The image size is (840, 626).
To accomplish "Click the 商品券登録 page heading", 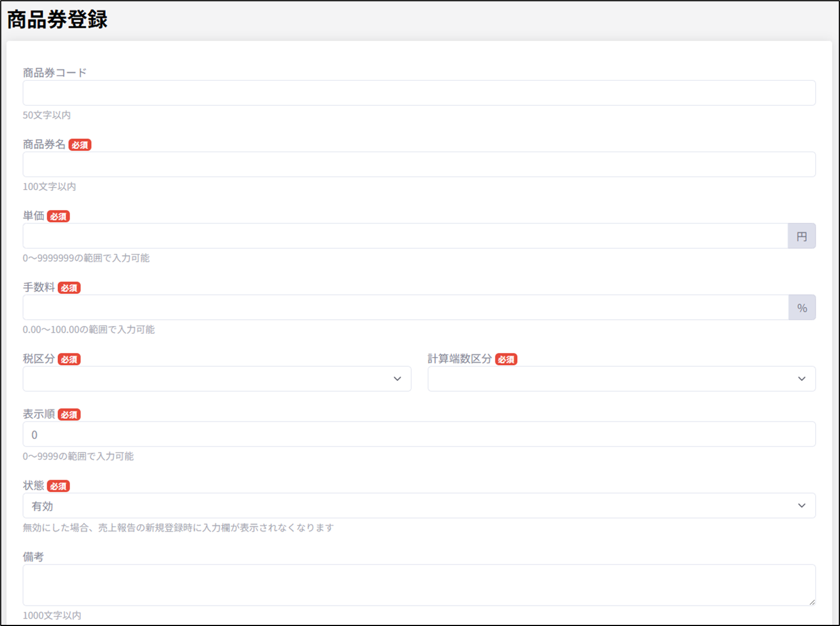I will pos(57,19).
